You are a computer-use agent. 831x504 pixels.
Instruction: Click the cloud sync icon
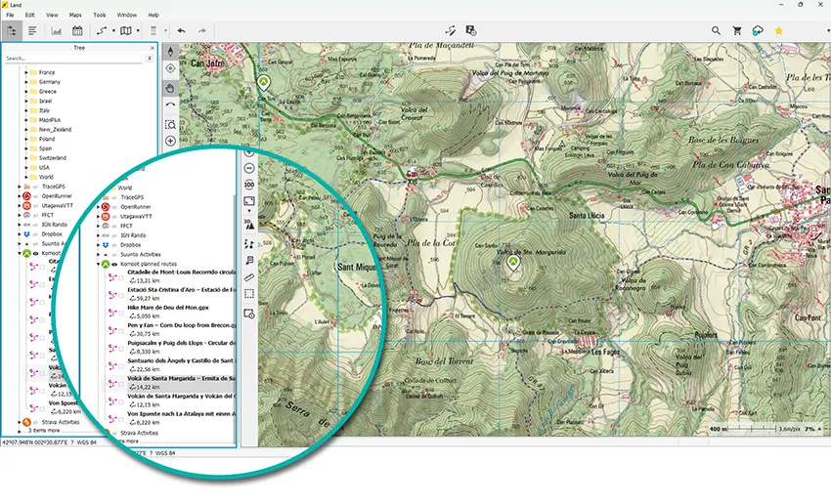coord(758,30)
